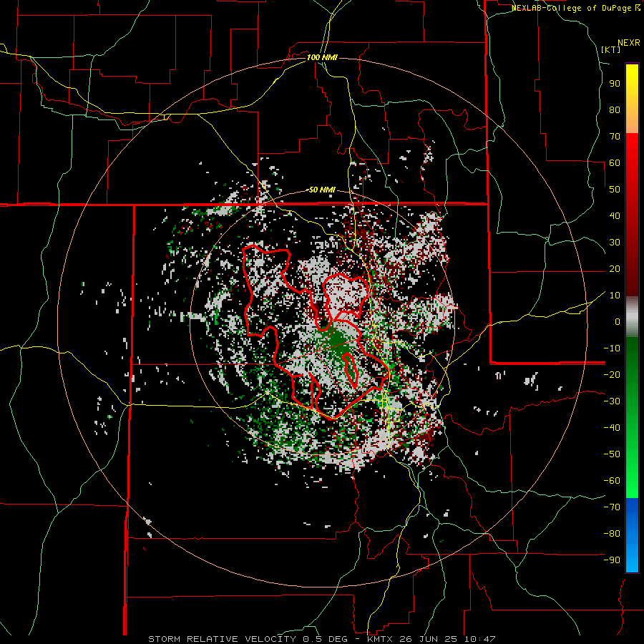Pick the -40 knot scale label
Viewport: 644px width, 644px height.
click(x=612, y=428)
